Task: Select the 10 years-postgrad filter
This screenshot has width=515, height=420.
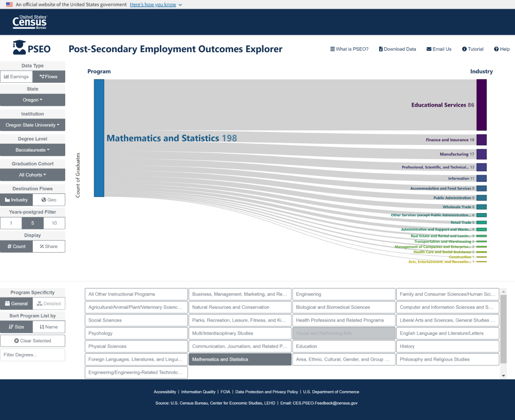Action: (x=54, y=223)
